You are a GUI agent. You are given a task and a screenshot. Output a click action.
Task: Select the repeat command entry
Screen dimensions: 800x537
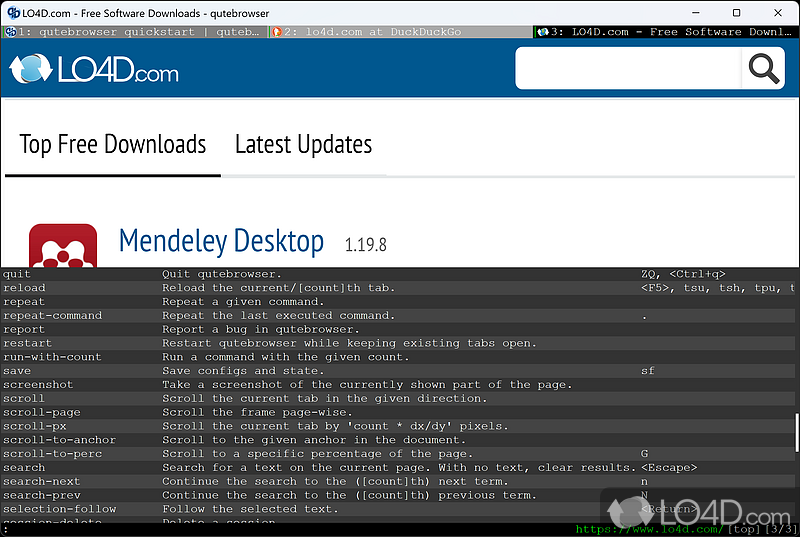coord(398,302)
